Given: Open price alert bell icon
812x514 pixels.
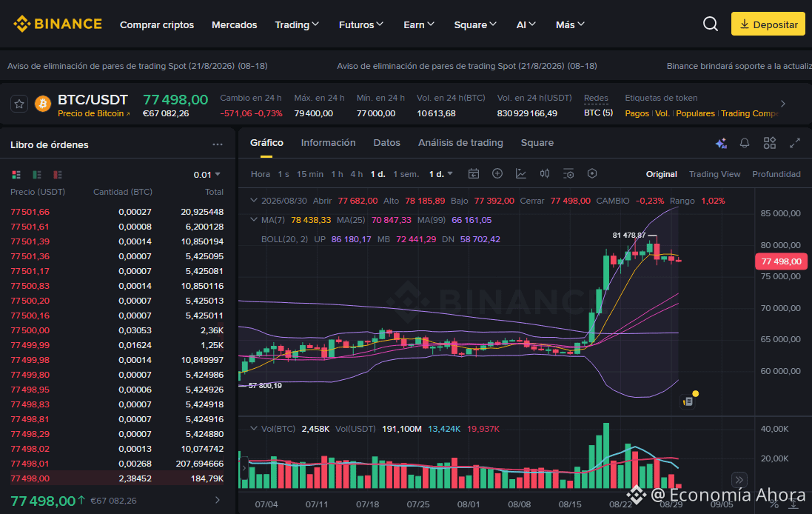Looking at the screenshot, I should (x=745, y=143).
